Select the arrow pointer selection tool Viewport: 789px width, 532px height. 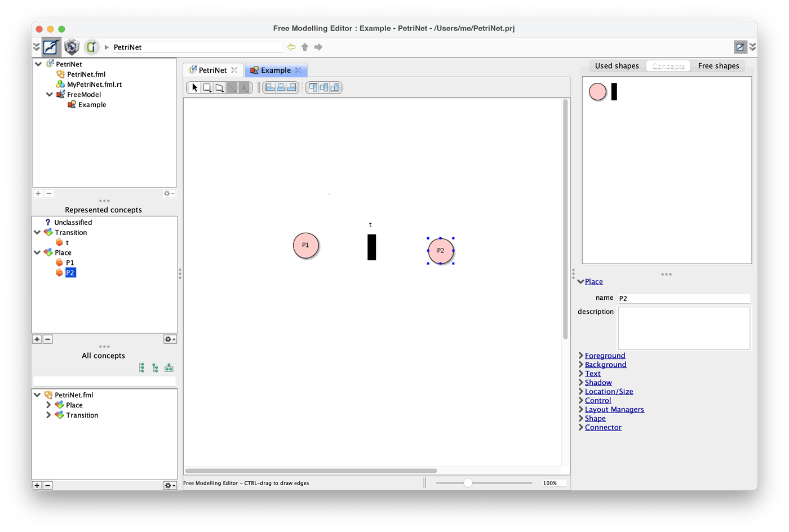(x=194, y=87)
